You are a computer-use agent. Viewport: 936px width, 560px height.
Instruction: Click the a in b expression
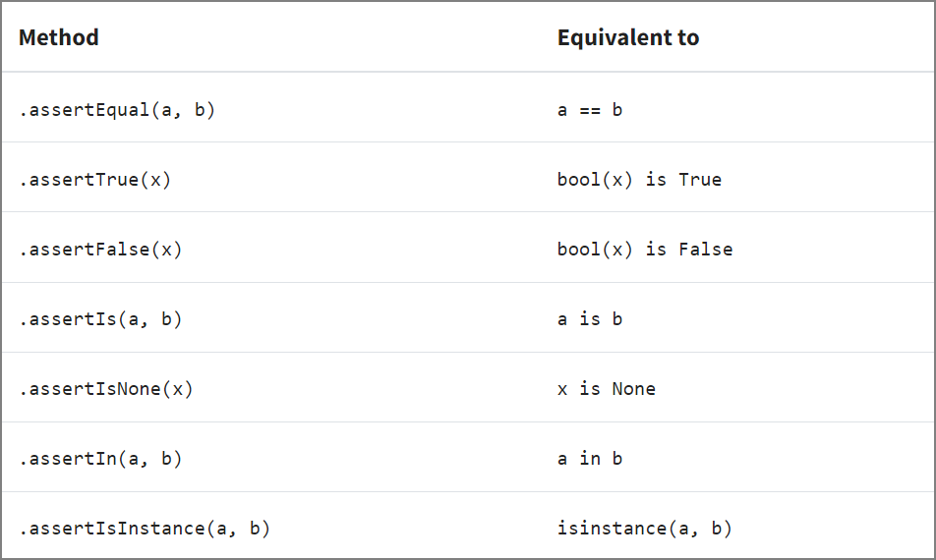pos(590,459)
